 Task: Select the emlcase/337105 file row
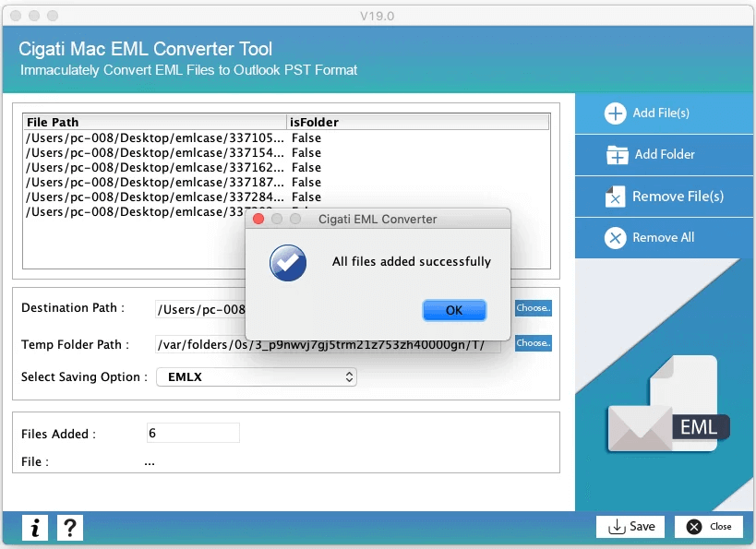(286, 137)
